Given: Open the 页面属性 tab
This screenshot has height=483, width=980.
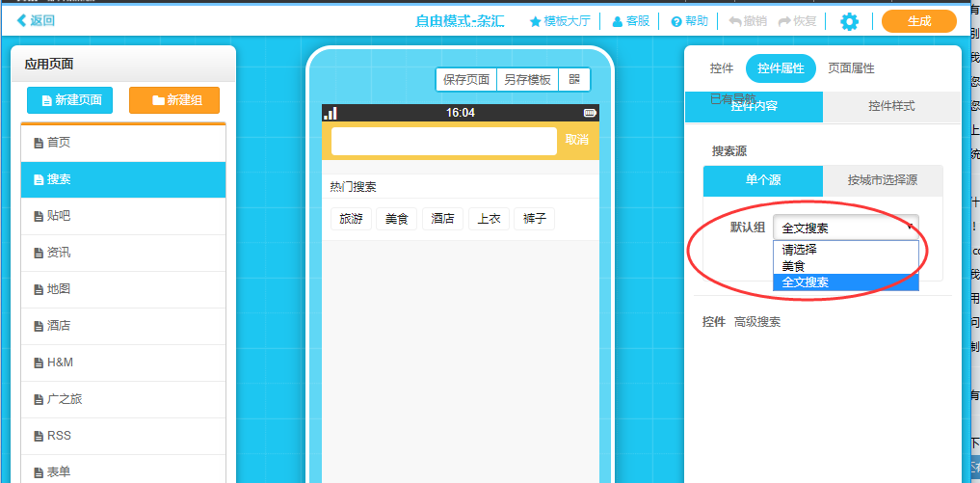Looking at the screenshot, I should 851,68.
